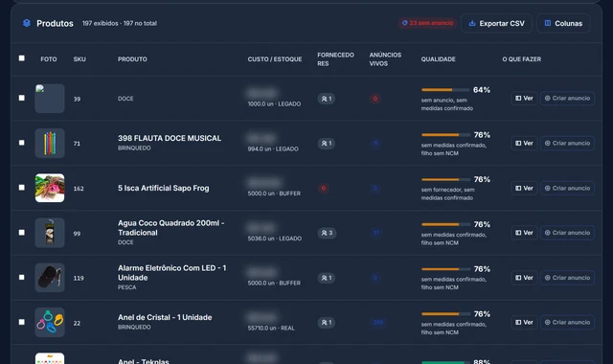Click the QUALIDADE column header
The width and height of the screenshot is (613, 364).
[x=439, y=59]
